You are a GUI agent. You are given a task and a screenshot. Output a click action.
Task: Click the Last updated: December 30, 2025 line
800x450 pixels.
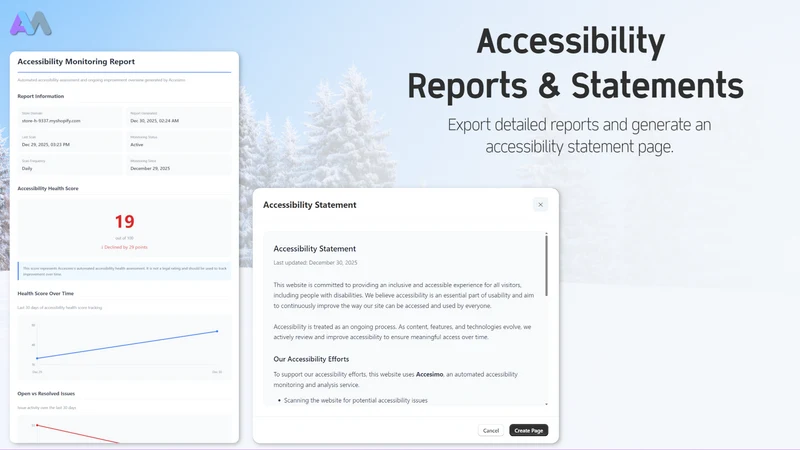click(315, 263)
